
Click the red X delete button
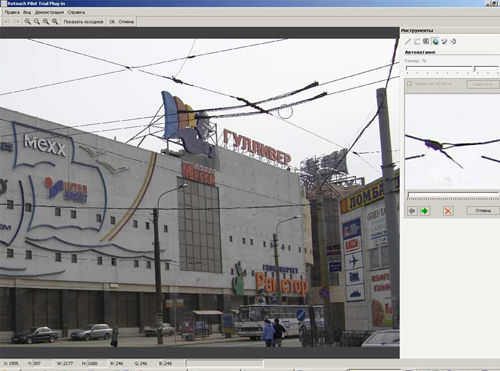click(x=448, y=211)
